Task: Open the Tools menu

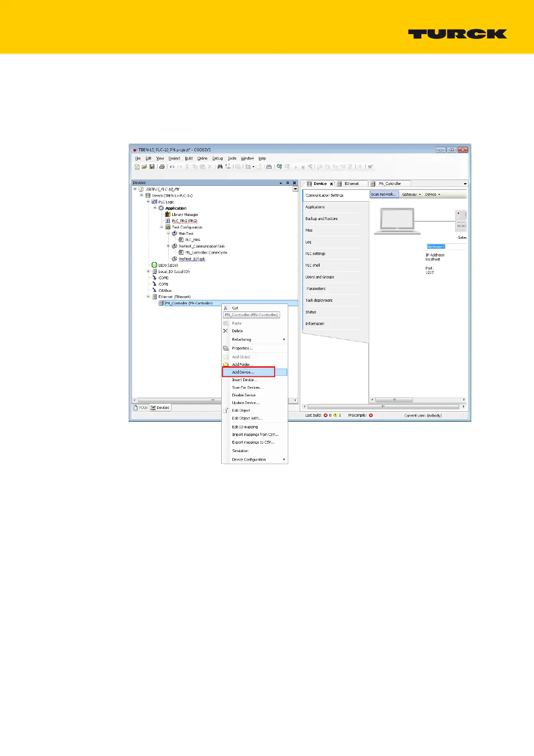Action: (x=232, y=158)
